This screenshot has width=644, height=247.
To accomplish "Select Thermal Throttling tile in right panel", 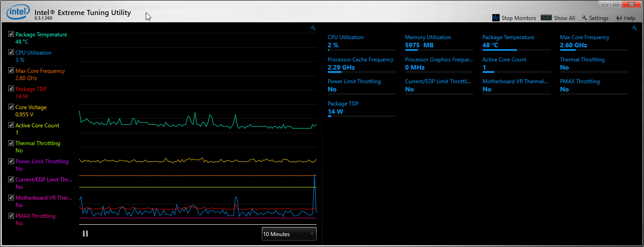I will pyautogui.click(x=594, y=64).
